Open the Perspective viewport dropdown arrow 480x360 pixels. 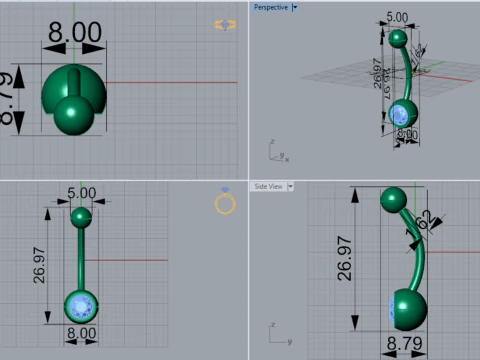click(295, 7)
